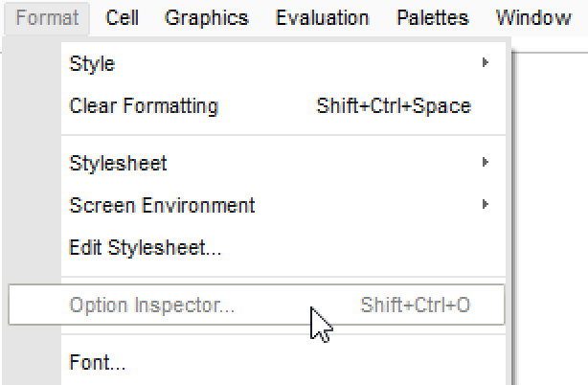Screen dimensions: 588x385
Task: Expand the Screen Environment submenu arrow
Action: tap(486, 205)
